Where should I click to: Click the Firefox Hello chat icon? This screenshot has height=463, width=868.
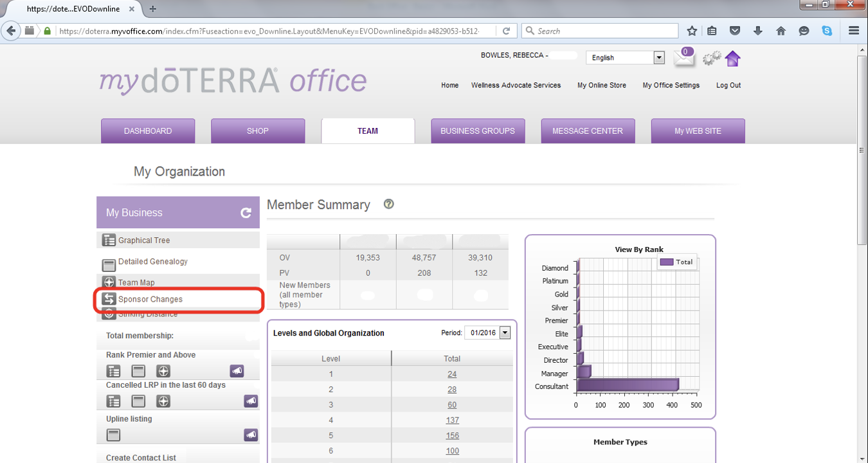[804, 31]
